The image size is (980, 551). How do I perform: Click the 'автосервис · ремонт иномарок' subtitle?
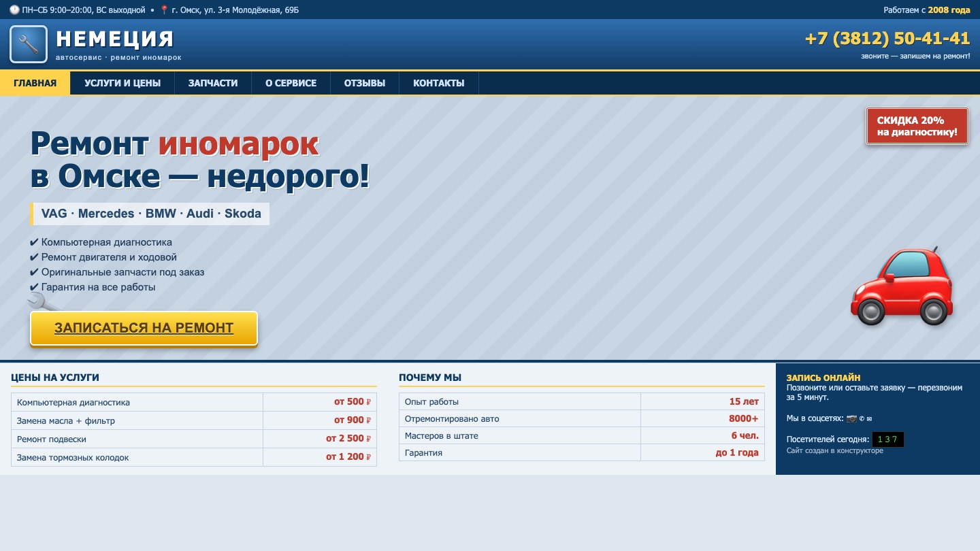click(x=118, y=58)
